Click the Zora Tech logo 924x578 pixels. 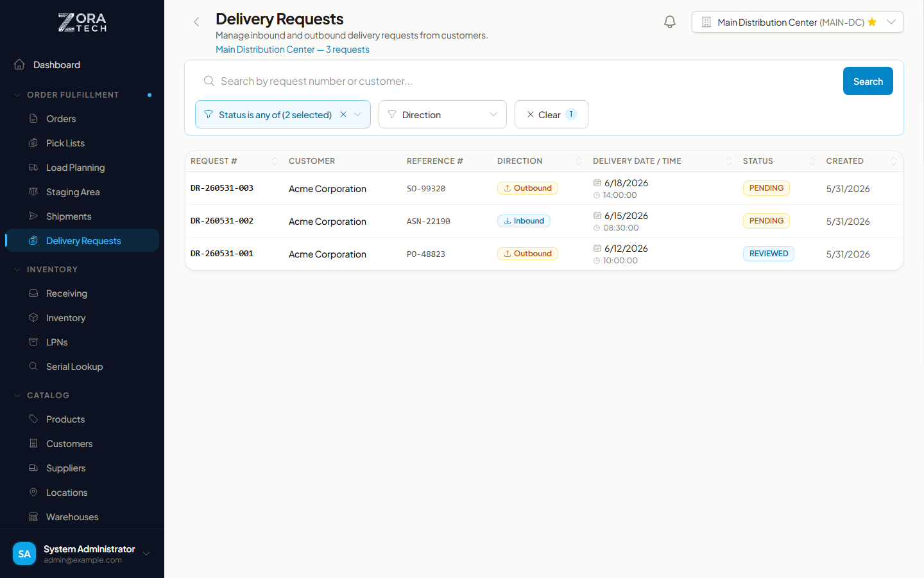click(82, 22)
